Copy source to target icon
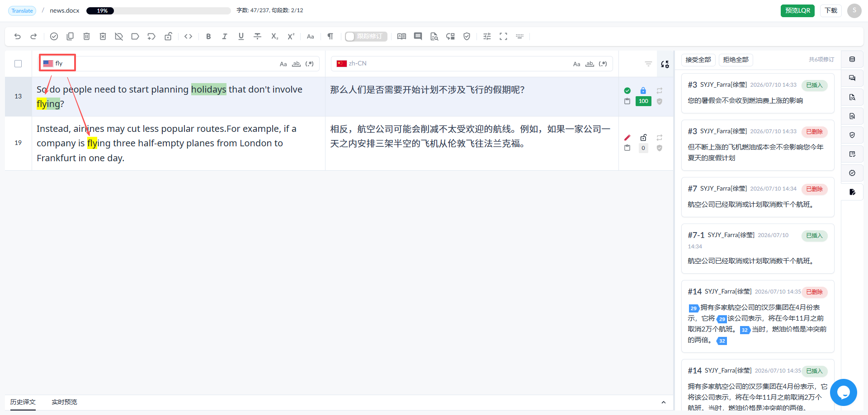Viewport: 868px width, 415px height. [x=70, y=37]
